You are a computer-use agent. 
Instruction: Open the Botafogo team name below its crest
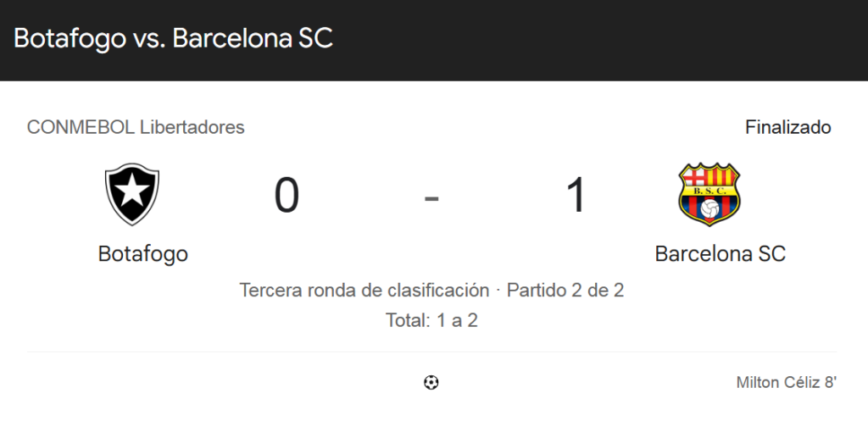(x=142, y=253)
